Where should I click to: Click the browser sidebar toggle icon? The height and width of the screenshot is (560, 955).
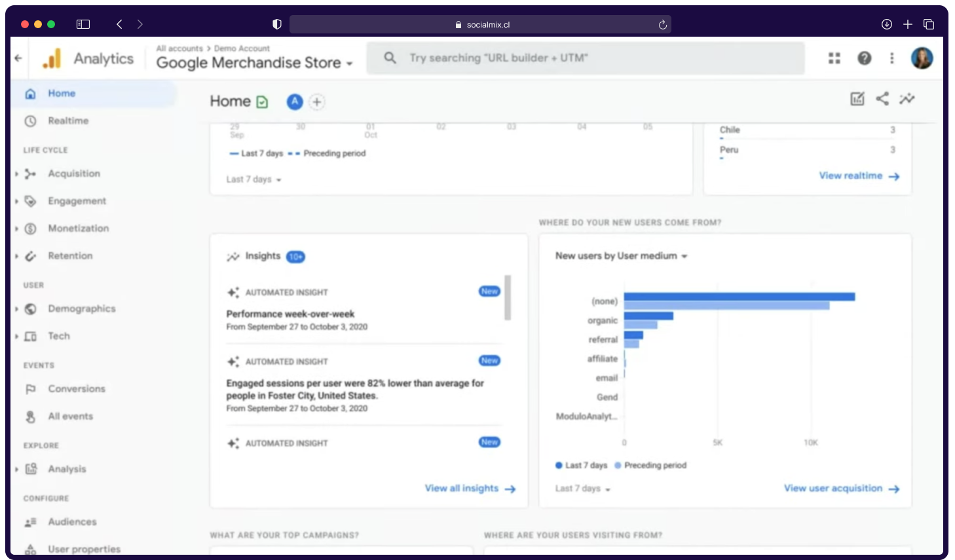click(x=83, y=24)
